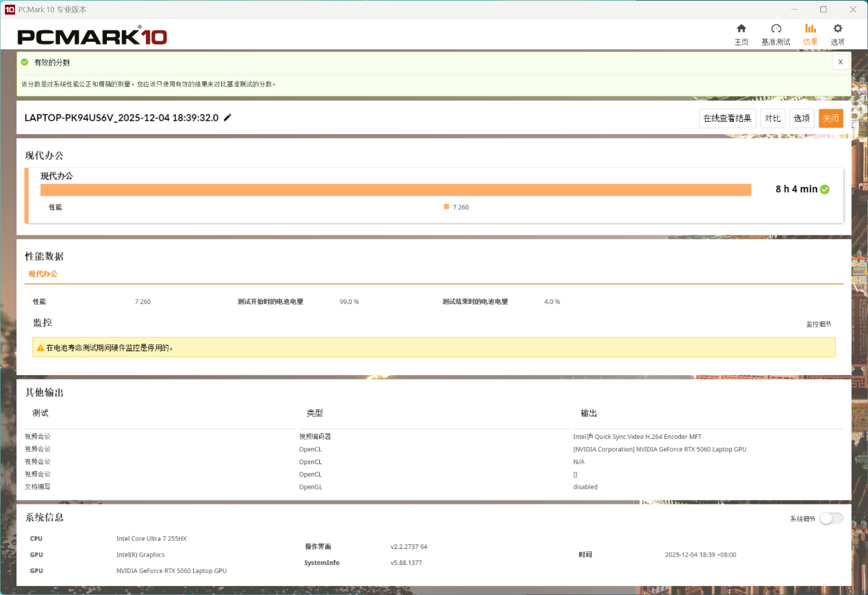Screen dimensions: 868x595
Task: Open the 监控细节 monitoring details link
Action: 818,324
